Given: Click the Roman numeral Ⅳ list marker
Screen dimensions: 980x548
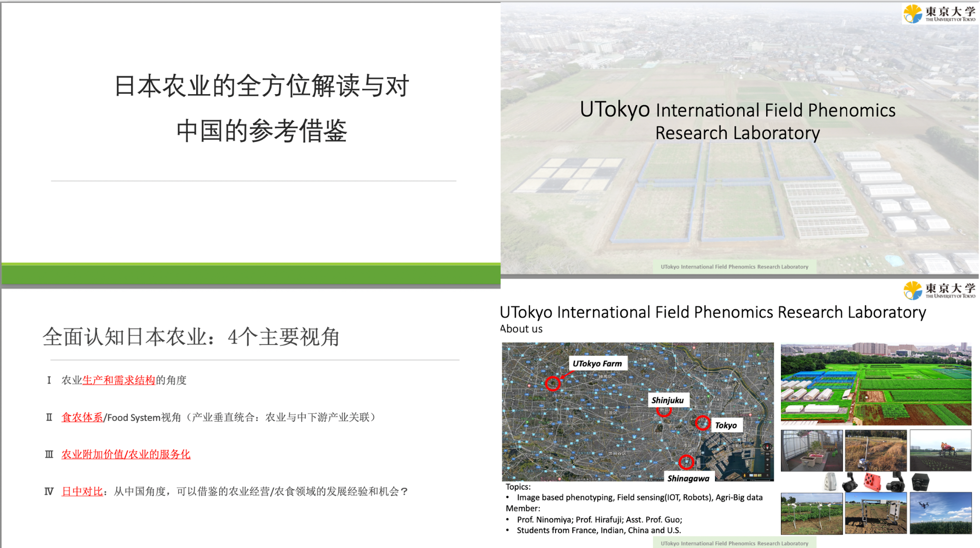Looking at the screenshot, I should pyautogui.click(x=49, y=492).
